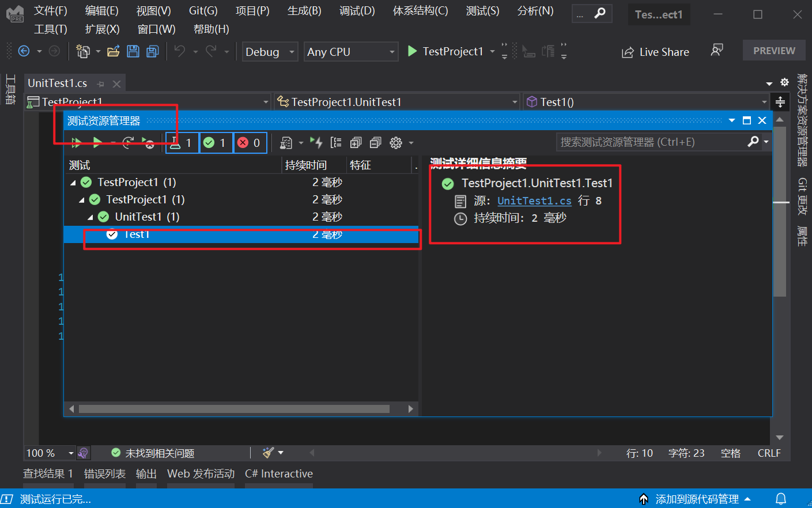Open the UnitTest1.cs source link

point(534,200)
